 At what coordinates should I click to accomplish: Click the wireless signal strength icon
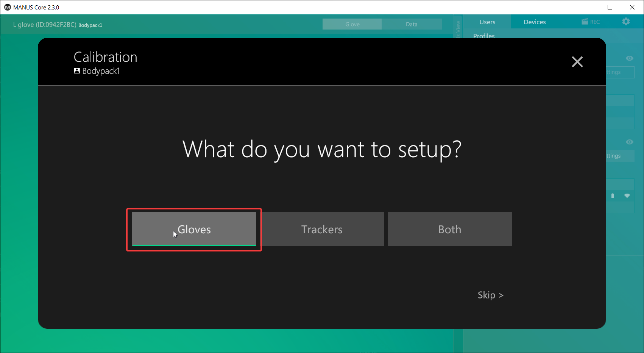click(627, 196)
